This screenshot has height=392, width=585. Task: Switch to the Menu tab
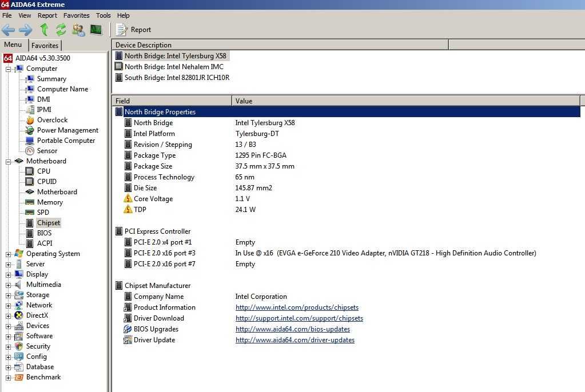(13, 45)
